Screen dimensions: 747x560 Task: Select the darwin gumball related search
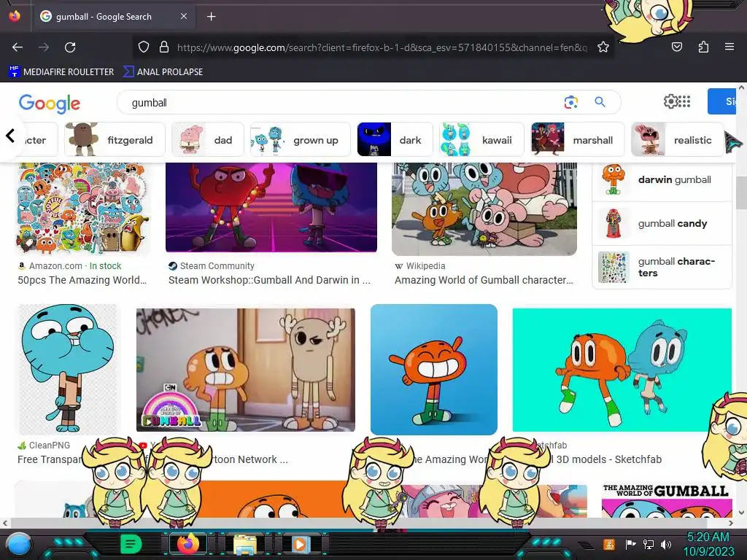click(x=662, y=179)
